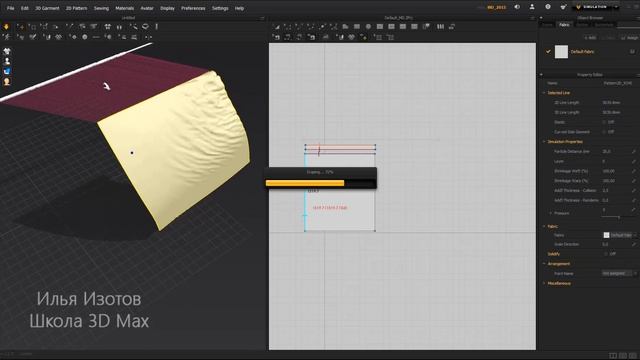Click the half-shaded circle icon at top right
This screenshot has height=360, width=640.
517,7
